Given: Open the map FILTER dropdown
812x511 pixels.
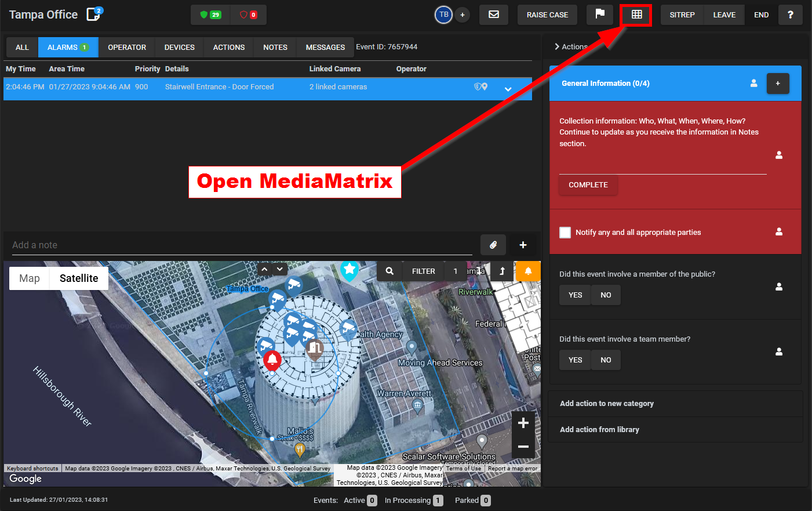Looking at the screenshot, I should 424,271.
